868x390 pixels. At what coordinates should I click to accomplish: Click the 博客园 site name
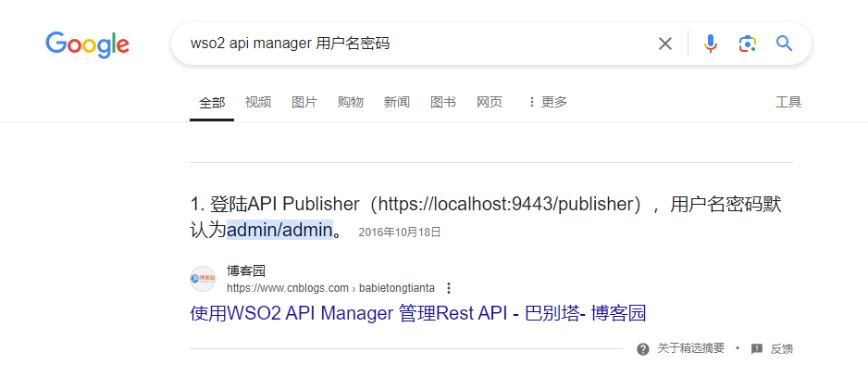point(246,270)
